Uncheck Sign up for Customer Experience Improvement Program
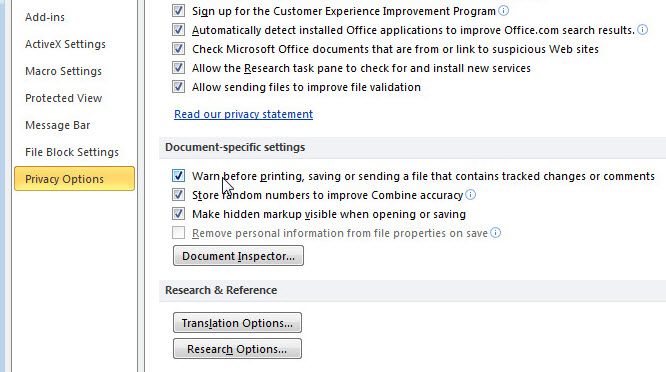Screen dimensions: 666x372 click(x=178, y=11)
